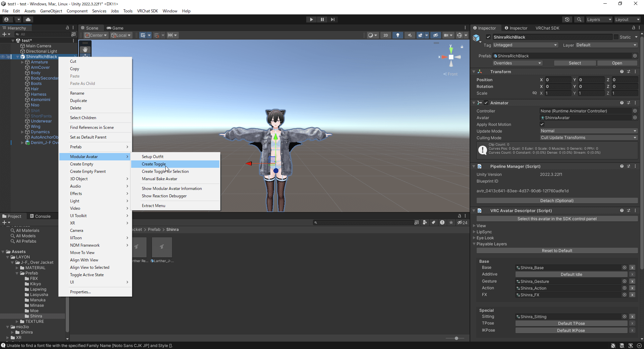Click prefab Select button

[x=575, y=63]
